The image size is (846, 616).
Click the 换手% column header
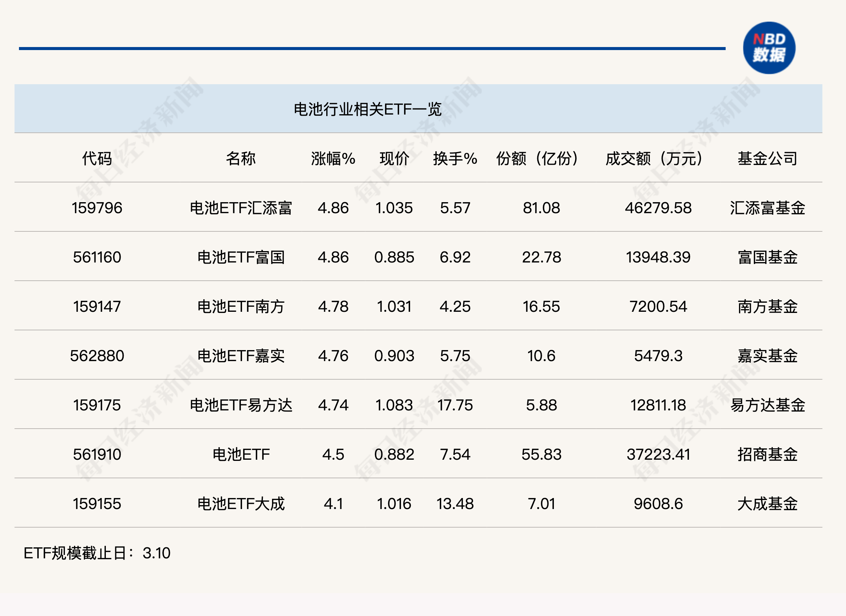(455, 159)
